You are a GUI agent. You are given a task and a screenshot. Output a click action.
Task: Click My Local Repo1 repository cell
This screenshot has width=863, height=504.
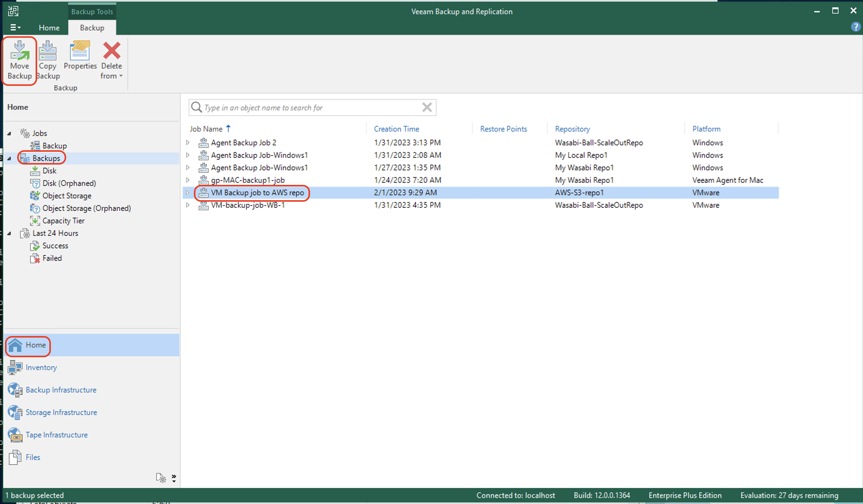[581, 155]
